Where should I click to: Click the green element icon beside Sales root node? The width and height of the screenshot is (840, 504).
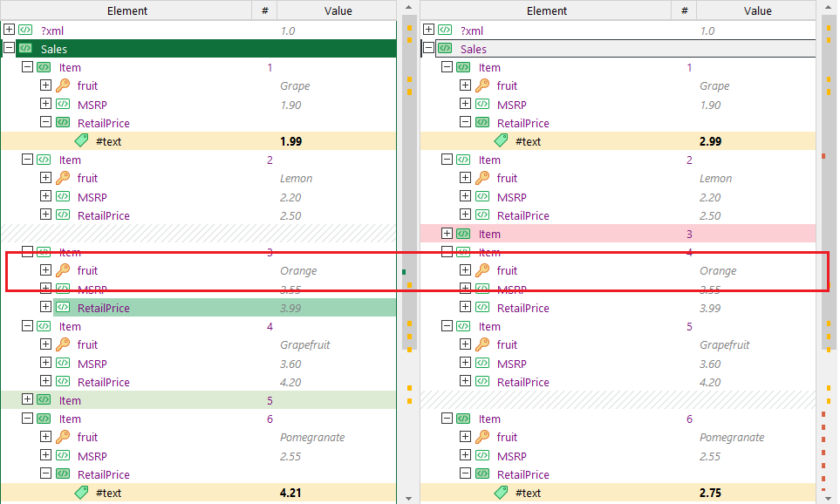pyautogui.click(x=25, y=48)
